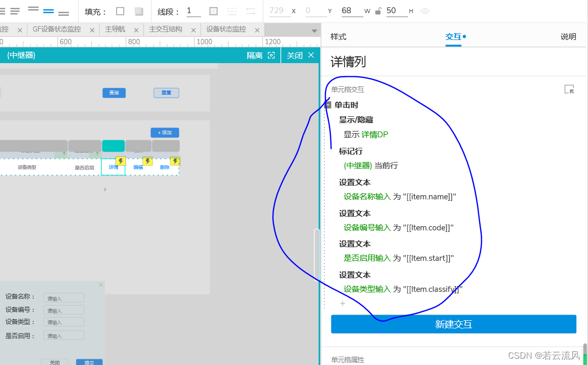The image size is (588, 365).
Task: Select the 编辑 cell in repeater
Action: [x=138, y=167]
